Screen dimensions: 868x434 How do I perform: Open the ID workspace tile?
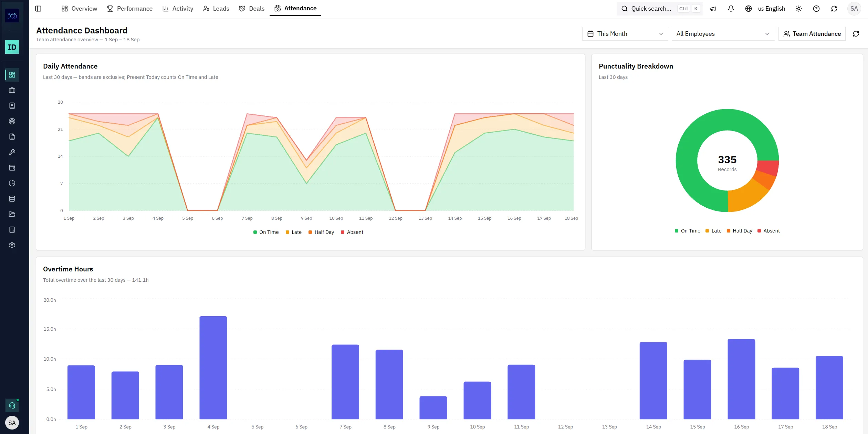coord(12,47)
